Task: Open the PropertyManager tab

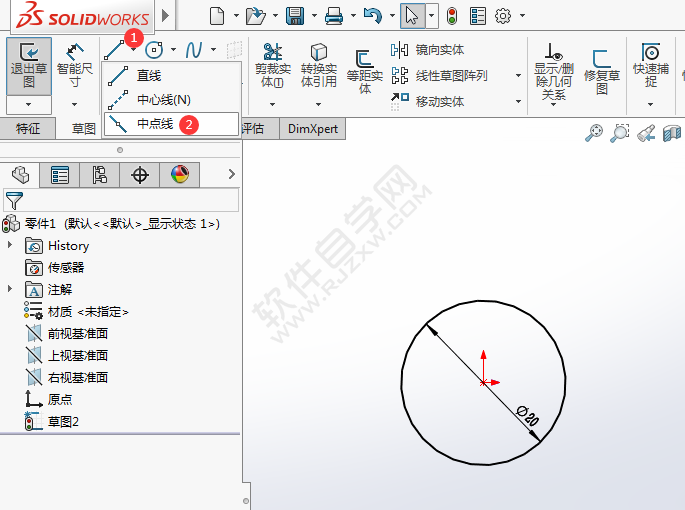Action: [x=59, y=175]
